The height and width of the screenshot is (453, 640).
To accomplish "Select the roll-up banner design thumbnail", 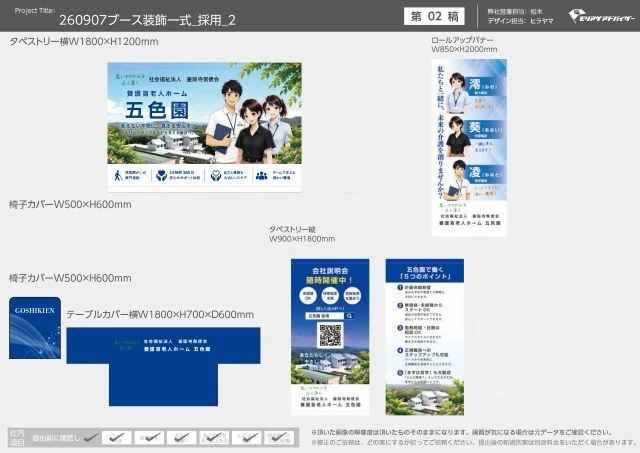I will point(469,147).
